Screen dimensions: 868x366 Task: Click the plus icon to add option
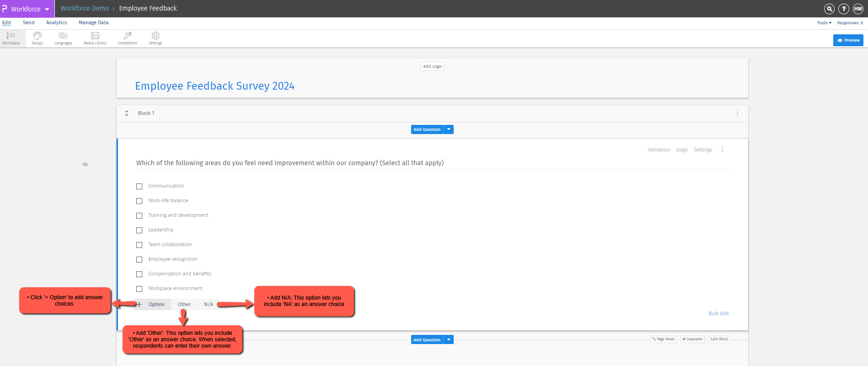[x=139, y=304]
